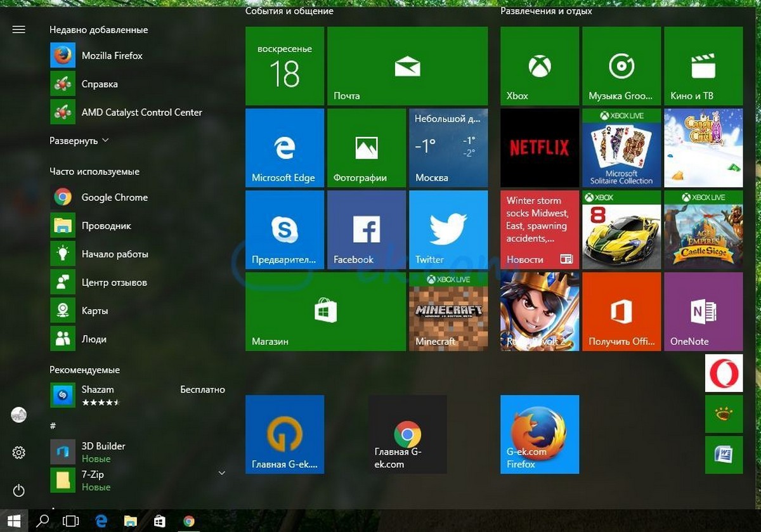Viewport: 761px width, 532px height.
Task: Open the calendar tile showing 18
Action: 285,66
